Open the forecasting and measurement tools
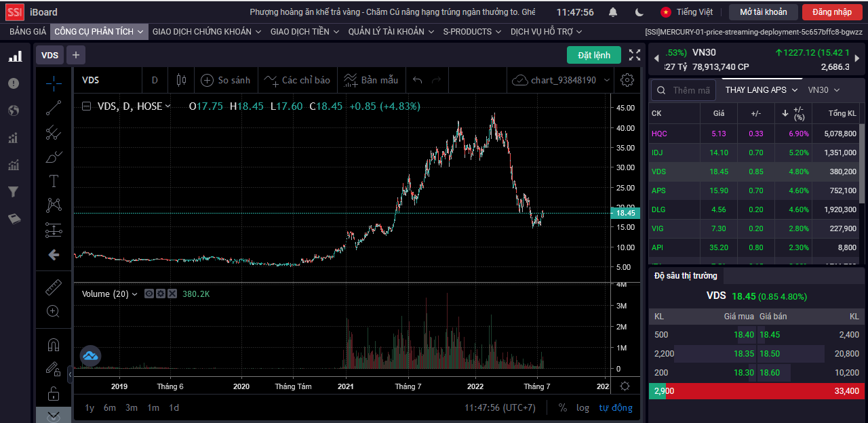This screenshot has width=868, height=423. click(54, 230)
